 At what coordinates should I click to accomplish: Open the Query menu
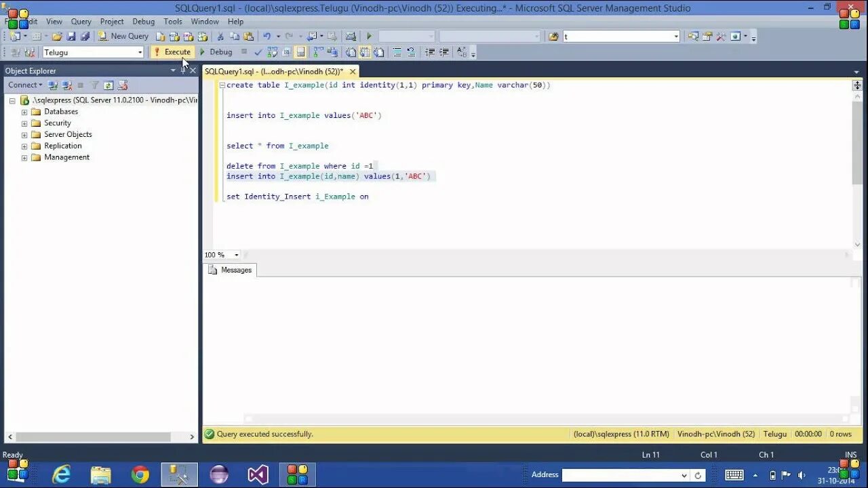click(x=81, y=21)
